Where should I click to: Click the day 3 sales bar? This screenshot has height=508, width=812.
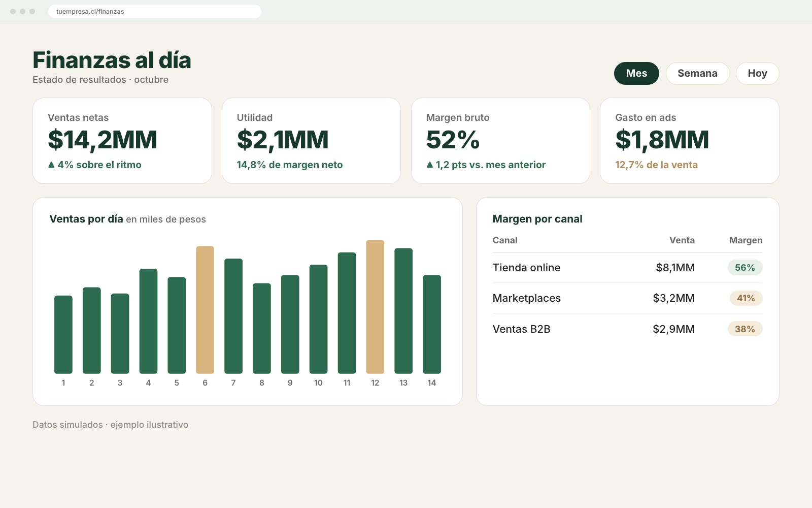[x=120, y=333]
